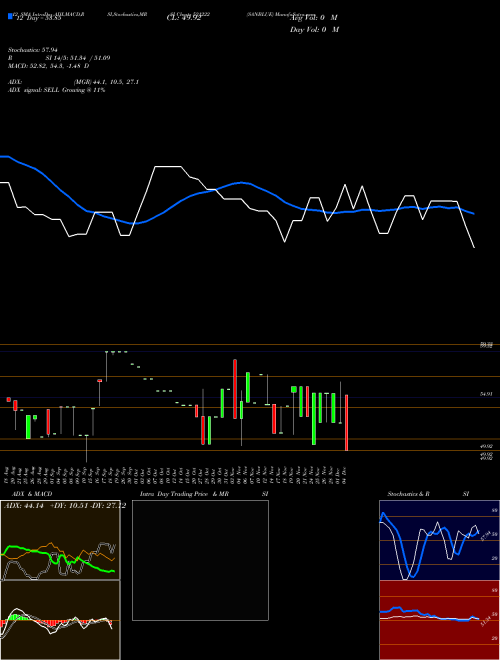
Task: Click the 'ADX signal: SELL Growing @ 11%' text
Action: coord(56,90)
